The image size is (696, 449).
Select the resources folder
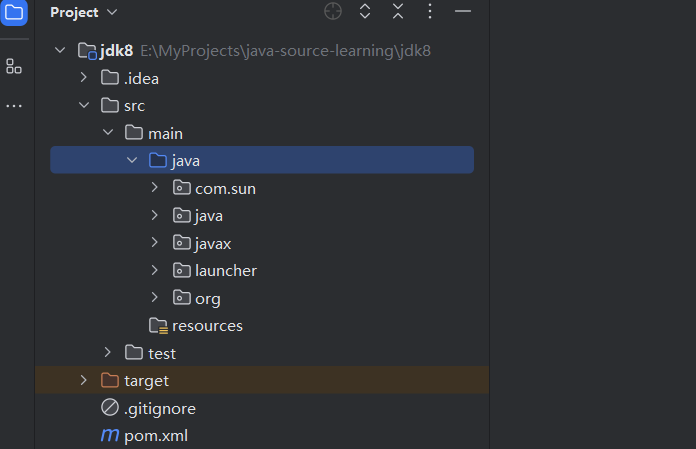(206, 326)
